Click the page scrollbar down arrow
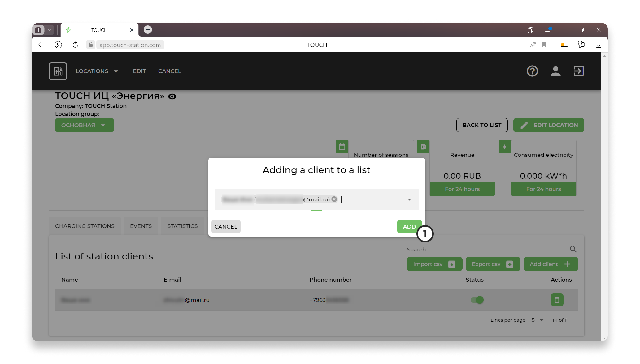The height and width of the screenshot is (364, 640). [x=604, y=339]
